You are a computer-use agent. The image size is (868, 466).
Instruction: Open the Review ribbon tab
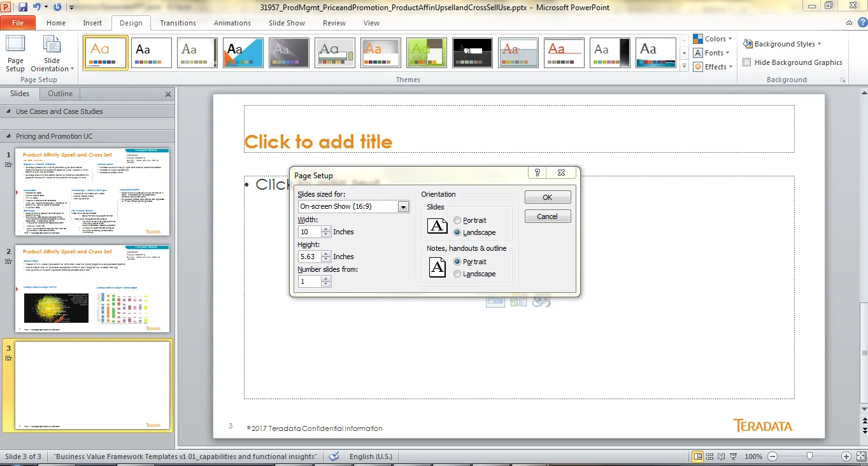click(334, 23)
